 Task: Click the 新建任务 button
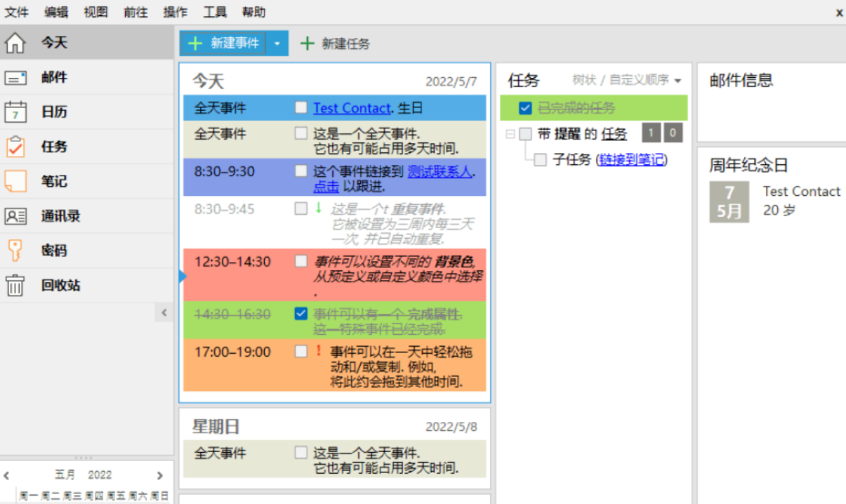click(x=336, y=44)
